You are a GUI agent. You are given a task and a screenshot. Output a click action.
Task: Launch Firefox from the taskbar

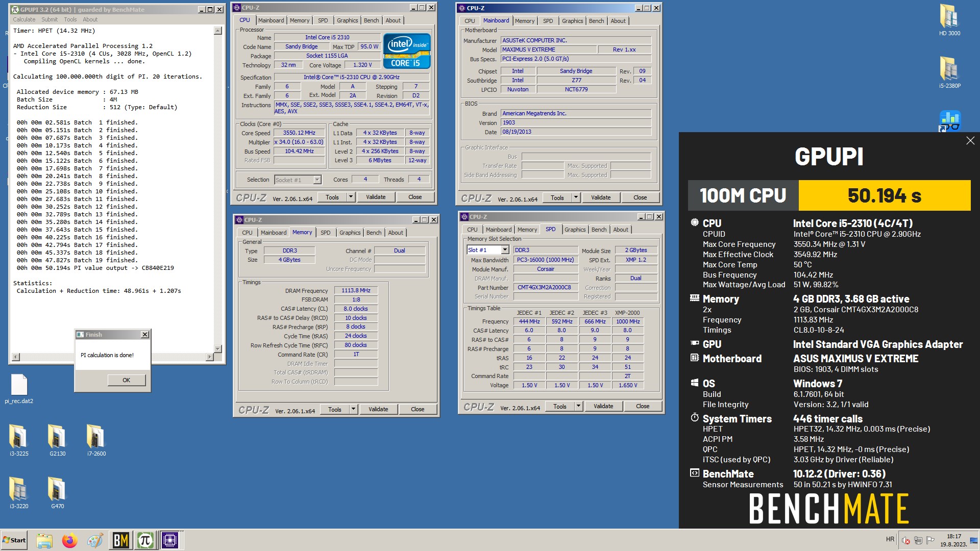point(70,540)
